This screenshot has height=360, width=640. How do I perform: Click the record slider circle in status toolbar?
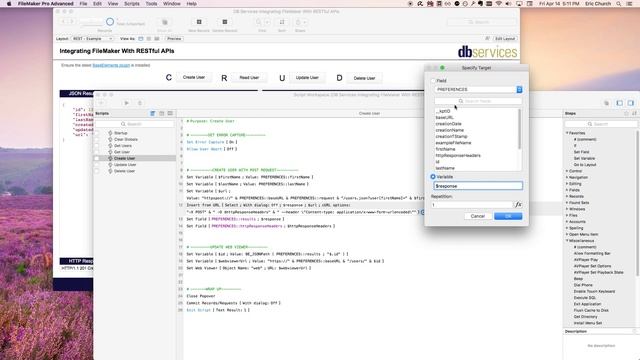(x=110, y=22)
